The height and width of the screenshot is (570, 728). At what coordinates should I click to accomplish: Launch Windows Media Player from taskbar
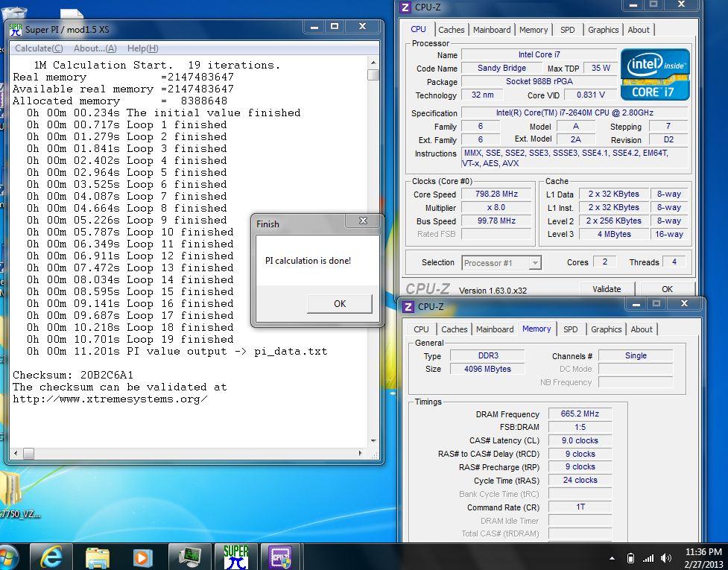coord(142,557)
